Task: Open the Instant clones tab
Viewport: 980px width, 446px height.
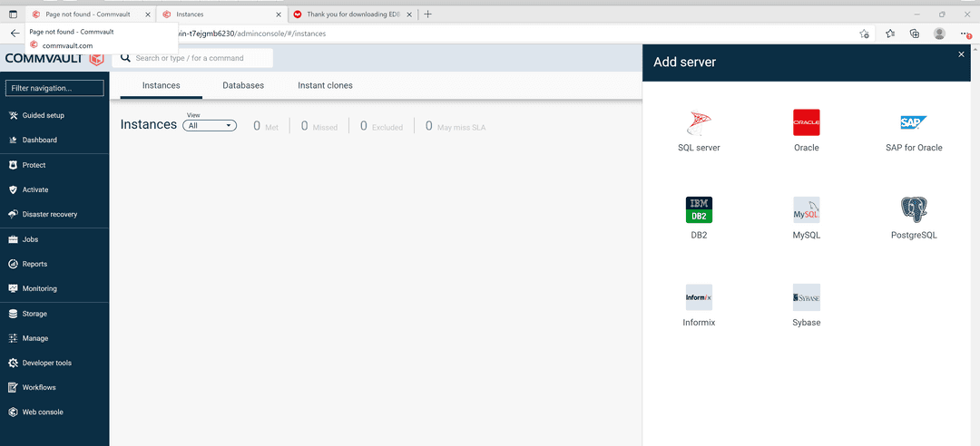Action: point(325,85)
